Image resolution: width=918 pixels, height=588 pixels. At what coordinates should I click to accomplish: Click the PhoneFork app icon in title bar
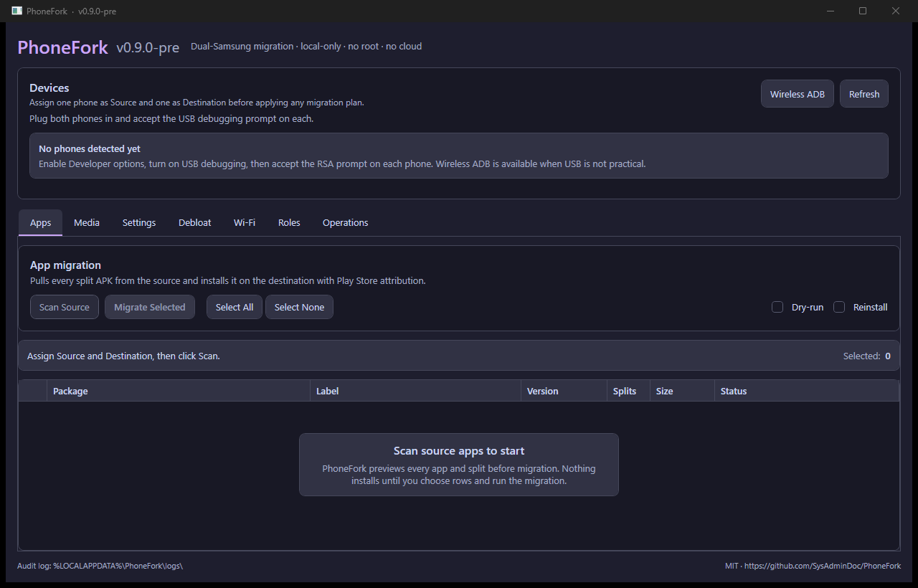16,11
